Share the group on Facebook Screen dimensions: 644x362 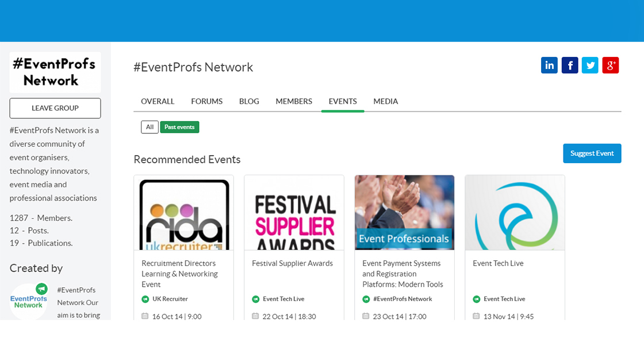tap(570, 66)
